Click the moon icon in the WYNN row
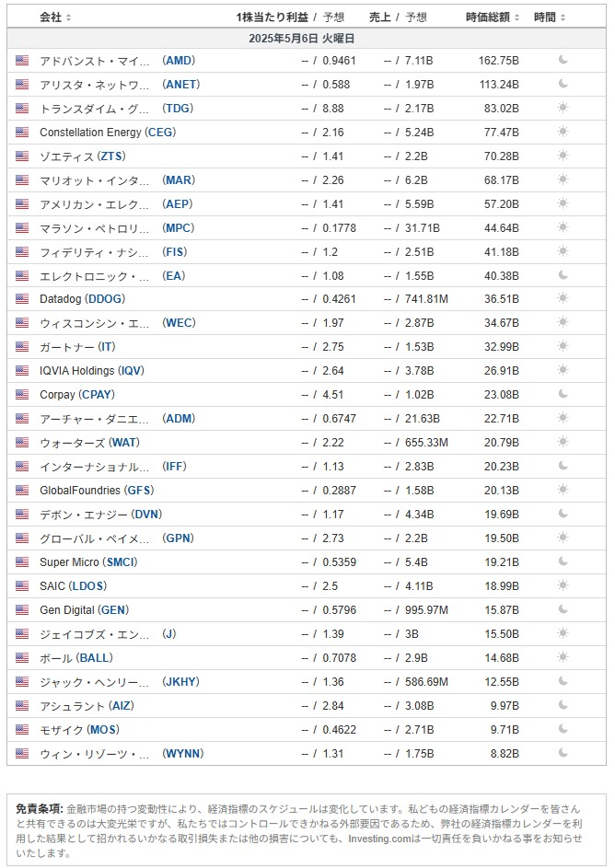The width and height of the screenshot is (615, 868). point(563,753)
